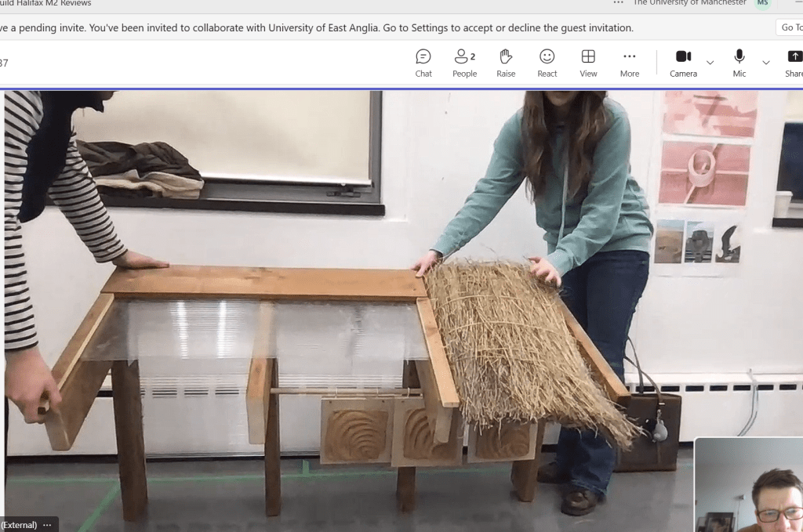The height and width of the screenshot is (532, 803).
Task: Click The University of Manchester account label
Action: click(x=689, y=3)
